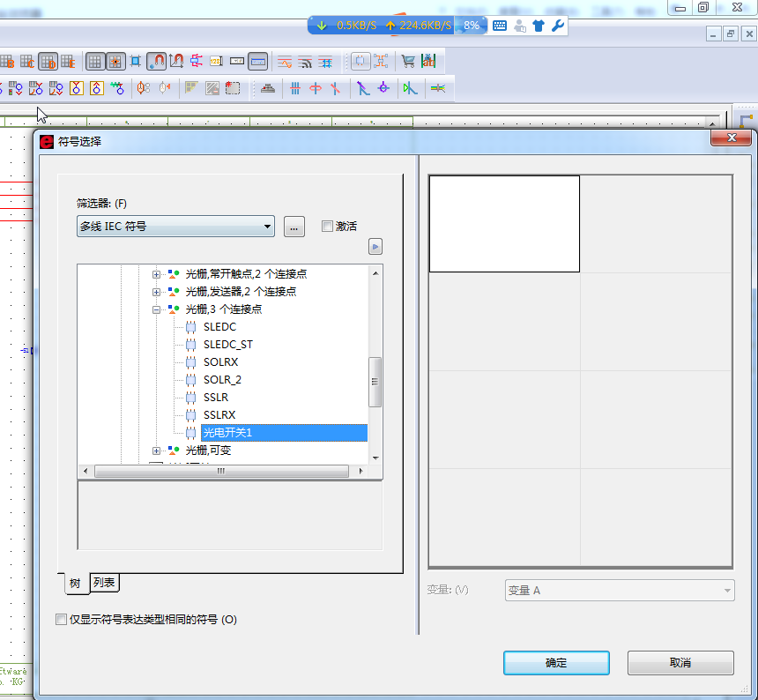This screenshot has height=700, width=758.
Task: Expand 光栅,发送器,2 个连接点 node
Action: tap(157, 292)
